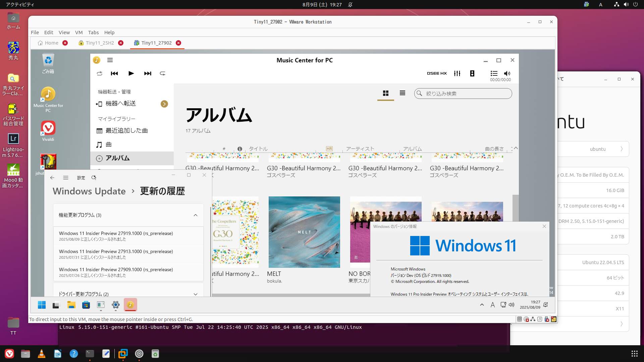Open the Windows Start button in VM
The height and width of the screenshot is (362, 644).
click(42, 305)
